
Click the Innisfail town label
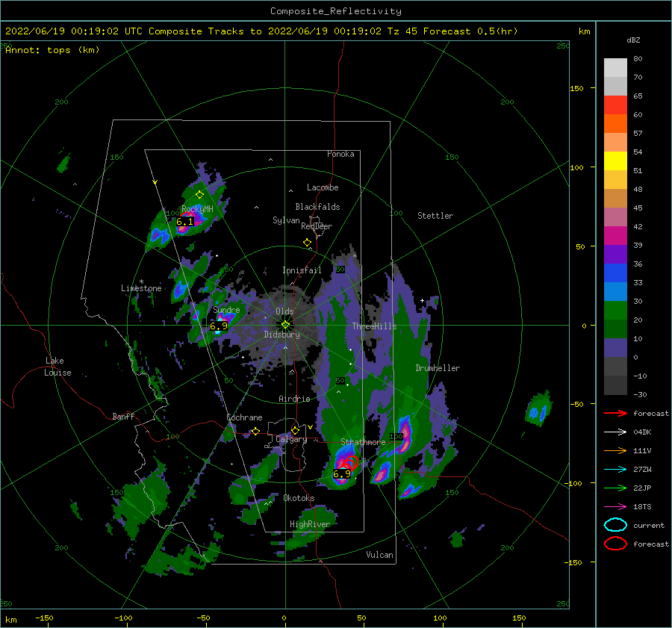coord(302,270)
